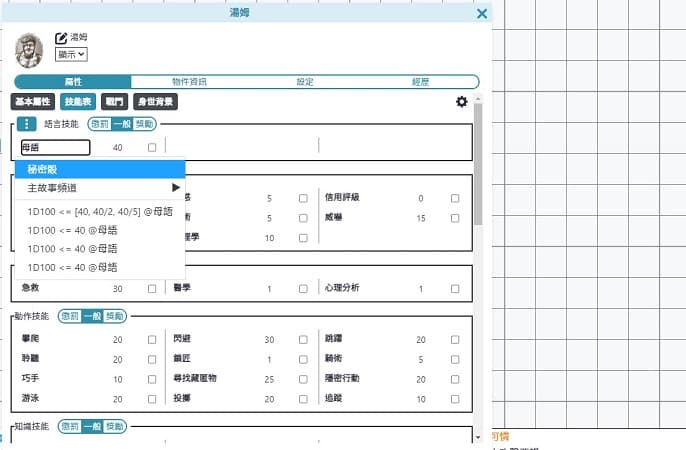686x450 pixels.
Task: Select 秘密骰 from the context menu
Action: [100, 168]
